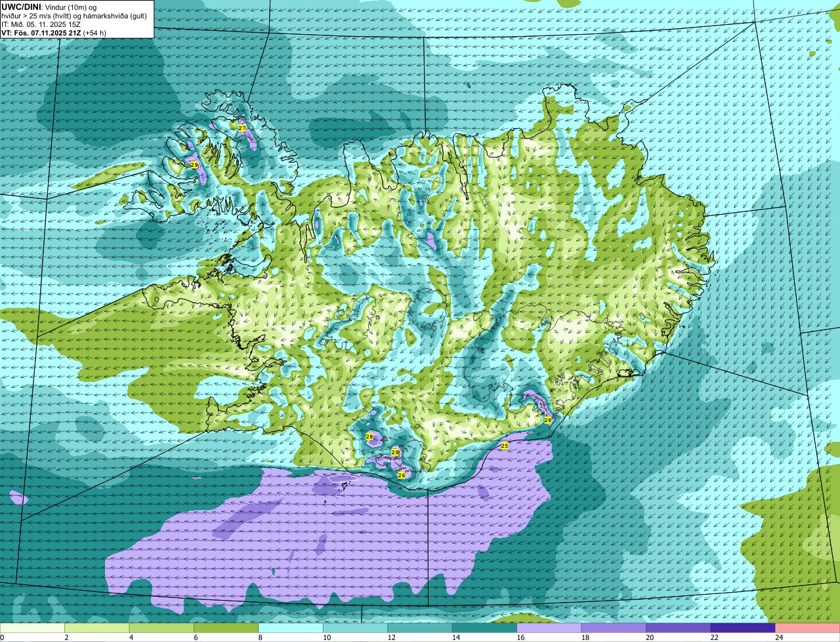Screen dimensions: 840x642
Task: Select the turquoise 10–12 m/s legend swatch
Action: click(356, 628)
